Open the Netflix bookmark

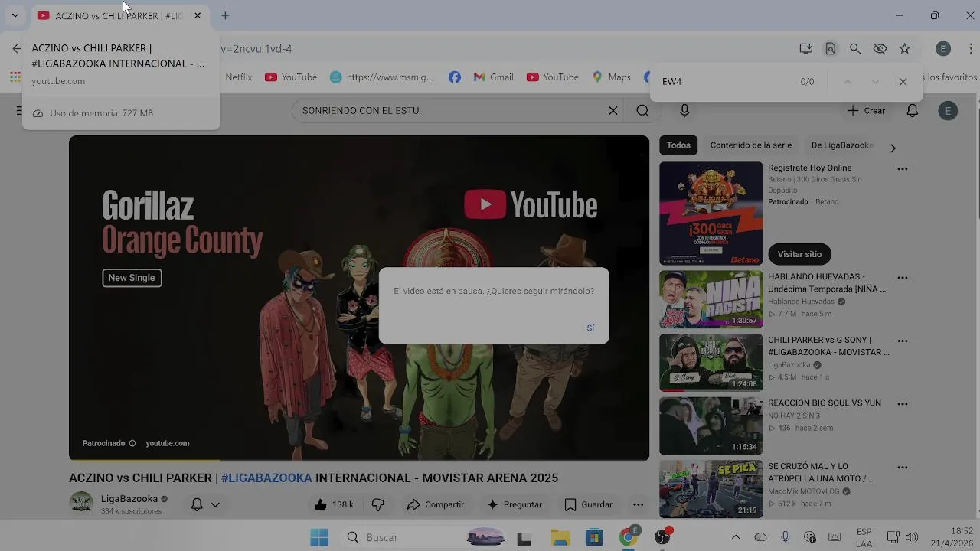click(238, 77)
